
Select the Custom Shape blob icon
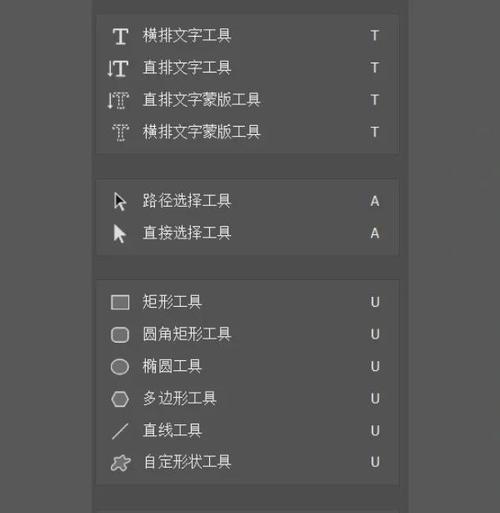(120, 463)
